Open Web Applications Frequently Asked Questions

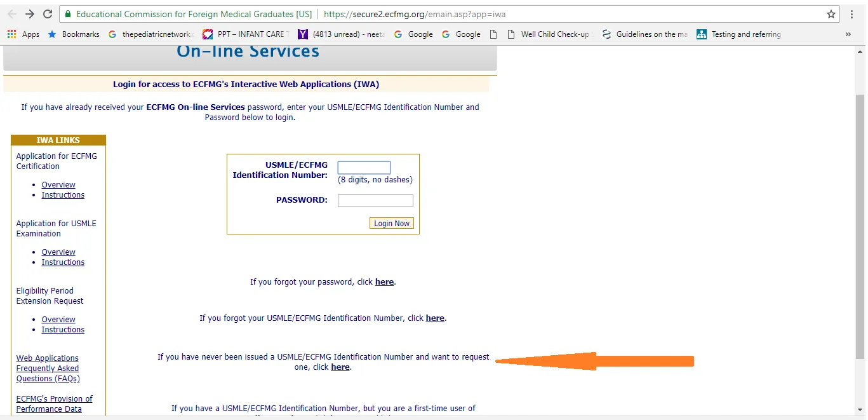47,368
